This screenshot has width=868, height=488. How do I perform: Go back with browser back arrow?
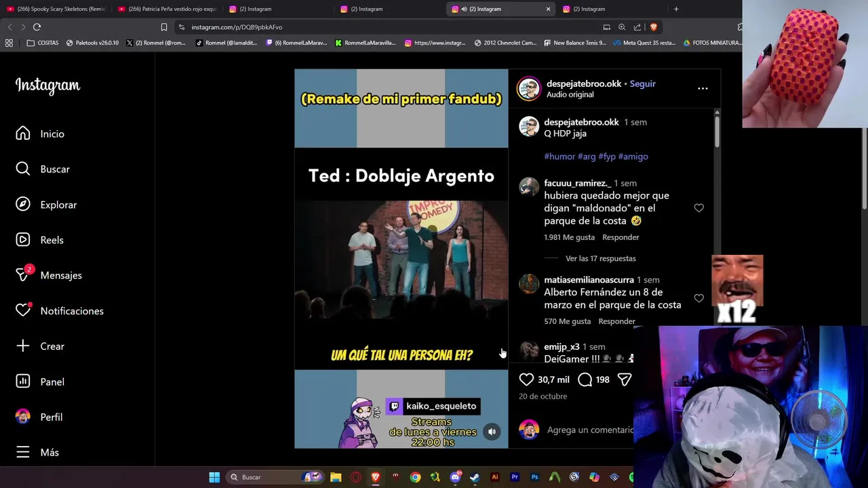(x=9, y=27)
